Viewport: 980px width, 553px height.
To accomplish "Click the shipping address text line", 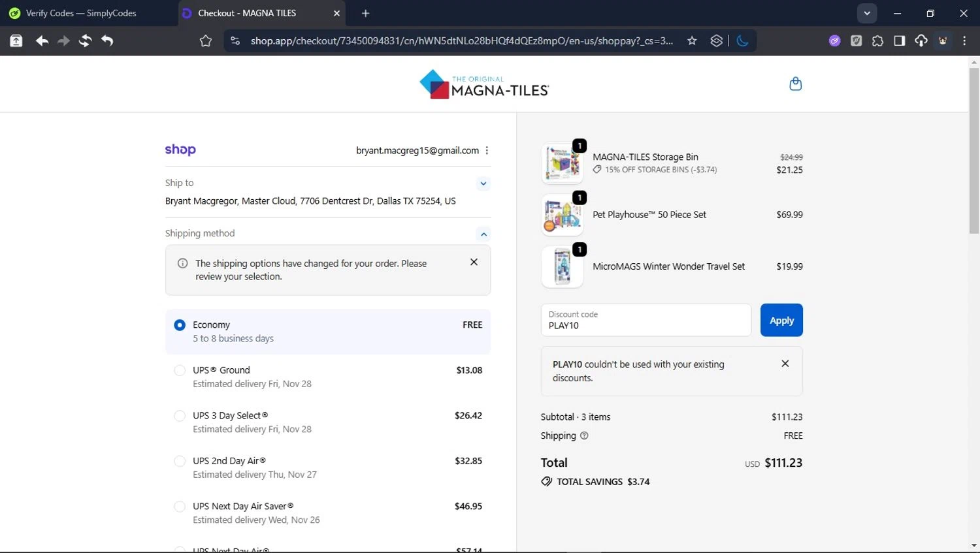I will pyautogui.click(x=310, y=201).
